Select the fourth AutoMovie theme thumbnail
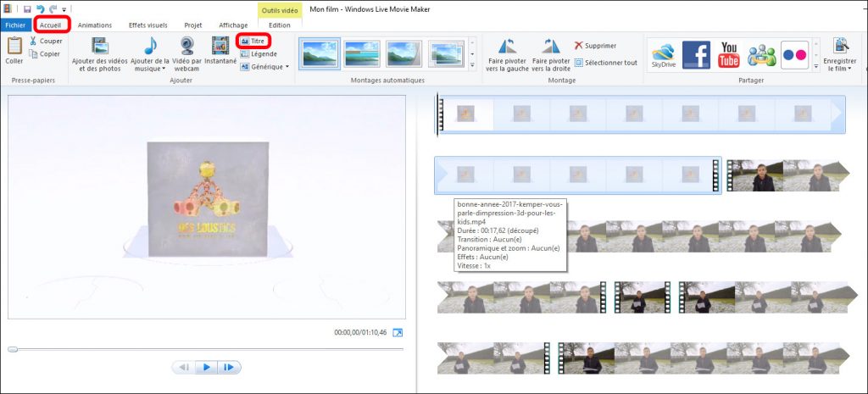The height and width of the screenshot is (394, 868). (446, 53)
